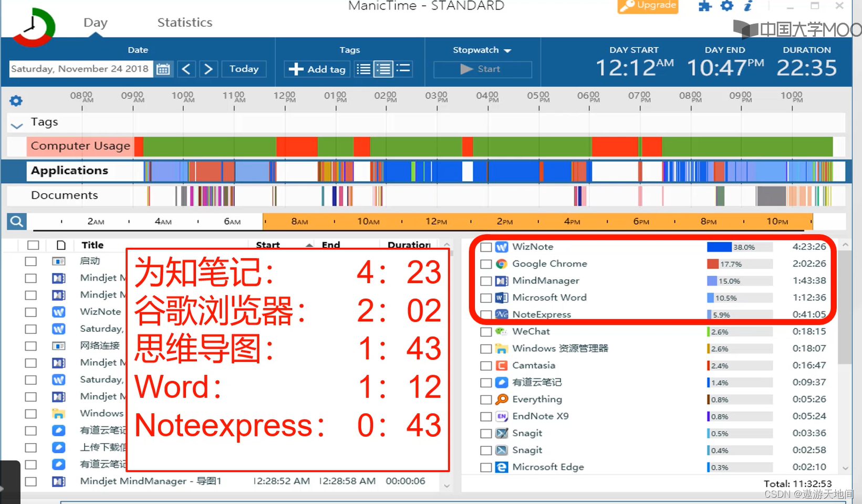
Task: Click the MindManager application icon
Action: 502,281
